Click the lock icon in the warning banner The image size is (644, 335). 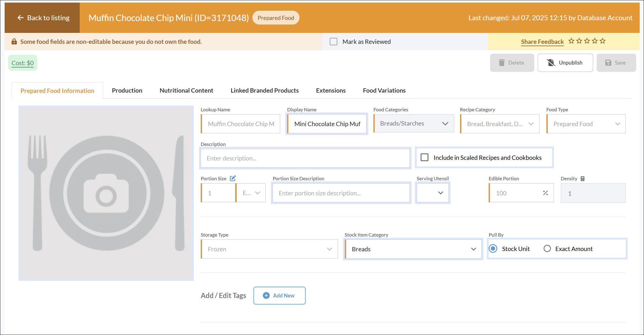click(14, 42)
